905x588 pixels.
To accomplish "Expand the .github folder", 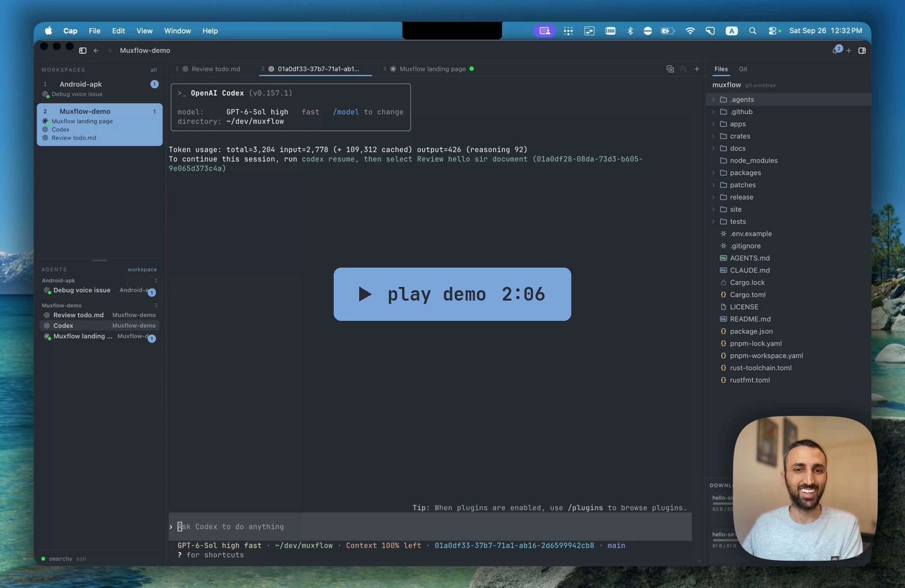I will pyautogui.click(x=713, y=112).
